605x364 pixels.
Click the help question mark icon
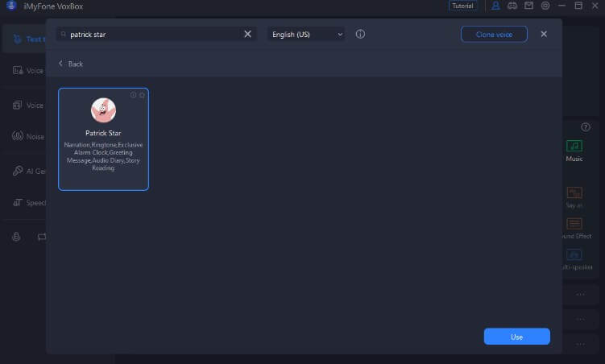pyautogui.click(x=586, y=127)
